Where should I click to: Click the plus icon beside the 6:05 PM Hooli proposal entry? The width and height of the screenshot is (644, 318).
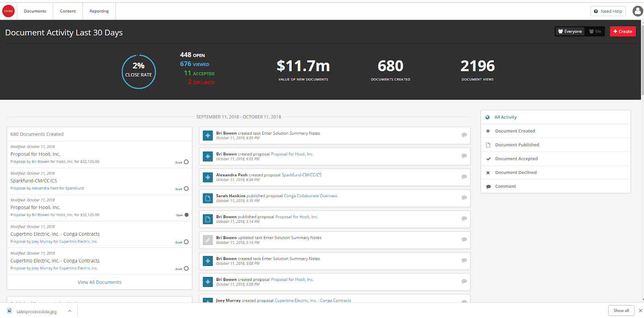(208, 156)
